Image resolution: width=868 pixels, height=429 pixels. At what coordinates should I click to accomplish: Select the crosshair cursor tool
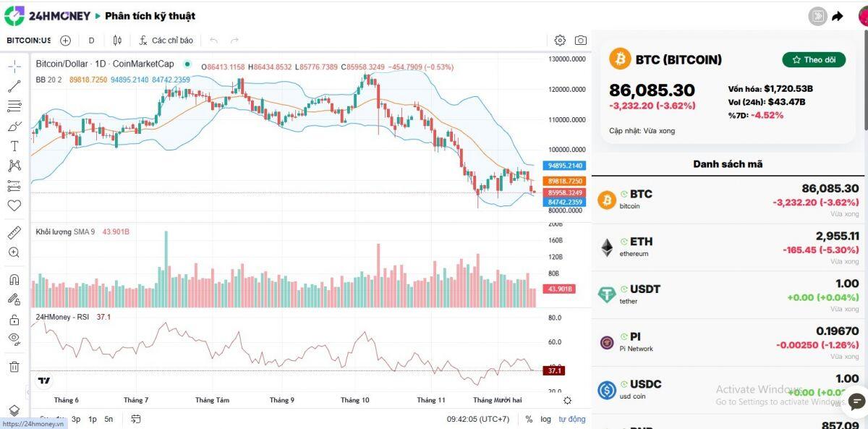coord(14,67)
